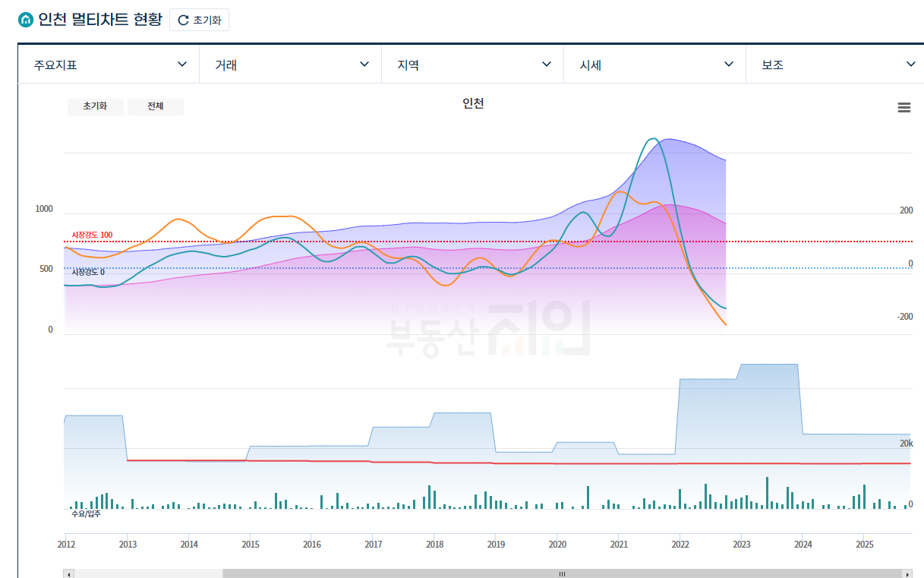The image size is (924, 578).
Task: Click the 시장강도 100 red line label
Action: (92, 235)
